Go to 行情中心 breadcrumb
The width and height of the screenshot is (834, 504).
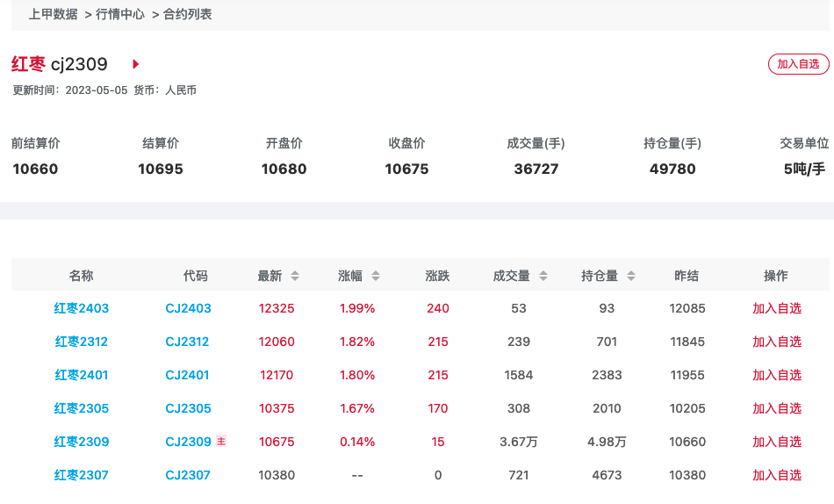click(119, 14)
